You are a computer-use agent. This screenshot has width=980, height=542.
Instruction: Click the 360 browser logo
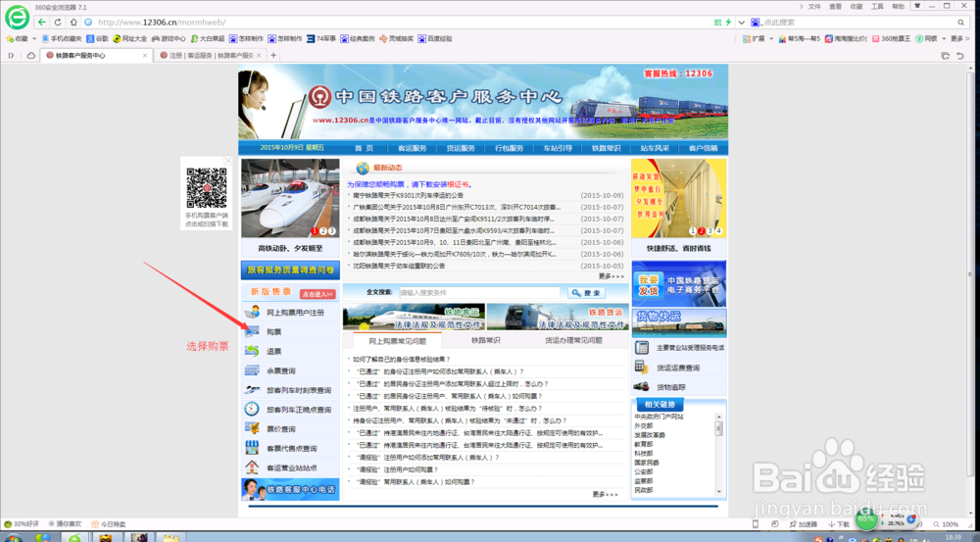click(17, 18)
